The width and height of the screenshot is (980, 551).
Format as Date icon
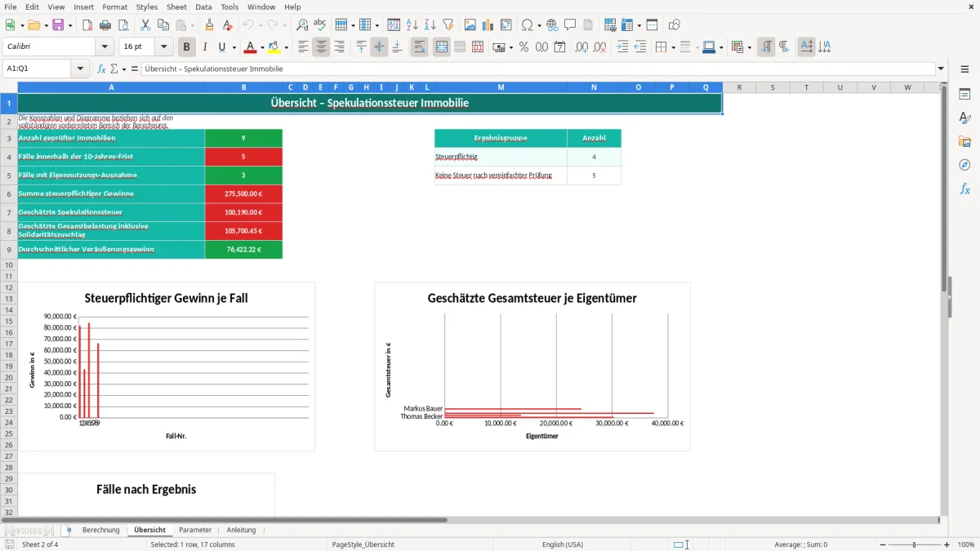[560, 47]
